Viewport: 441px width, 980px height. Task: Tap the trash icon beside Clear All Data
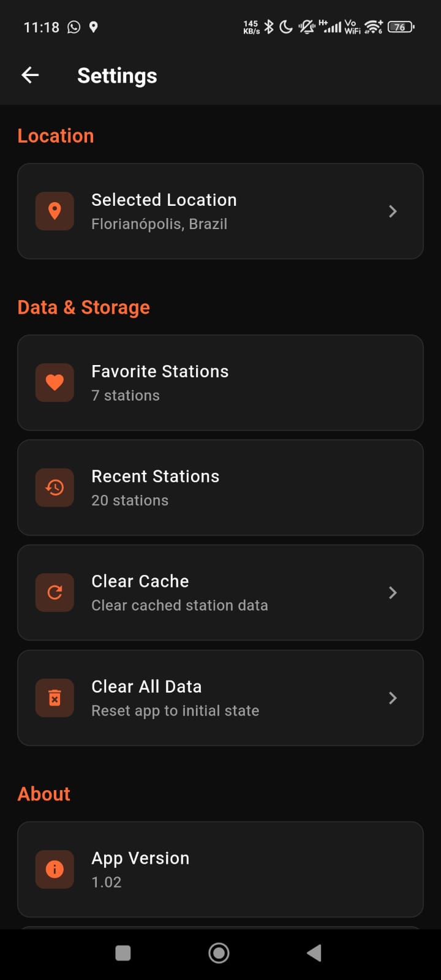pyautogui.click(x=55, y=698)
